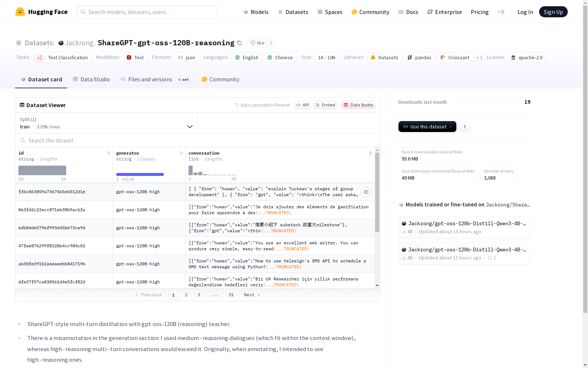Open Enterprise in top navigation

[x=445, y=12]
